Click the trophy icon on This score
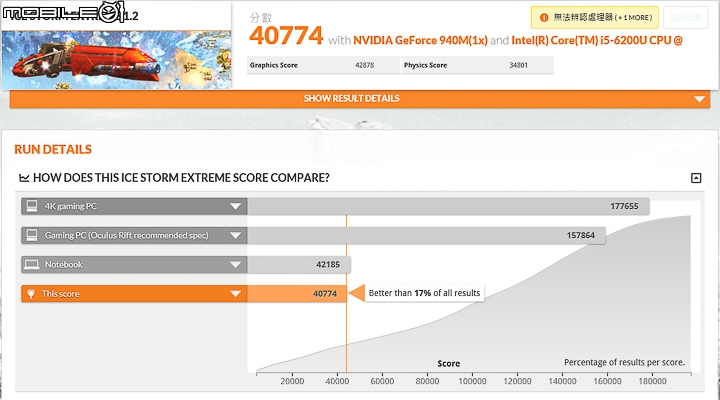 coord(31,293)
